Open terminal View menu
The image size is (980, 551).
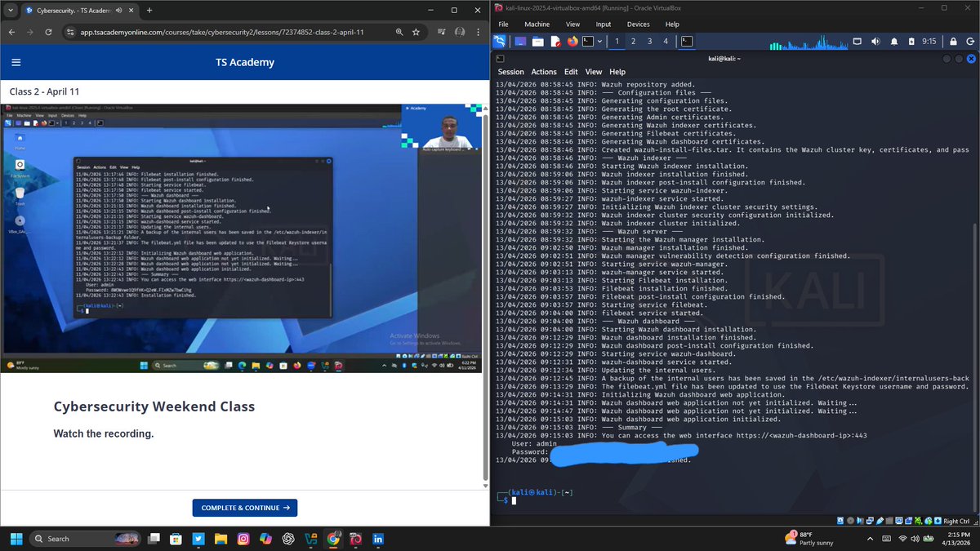[594, 72]
